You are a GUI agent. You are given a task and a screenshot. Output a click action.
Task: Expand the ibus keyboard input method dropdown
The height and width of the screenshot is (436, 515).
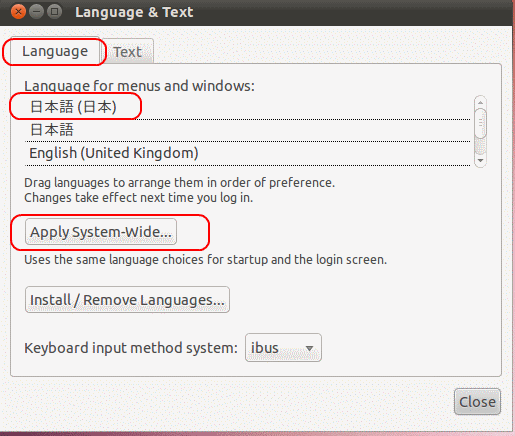283,348
